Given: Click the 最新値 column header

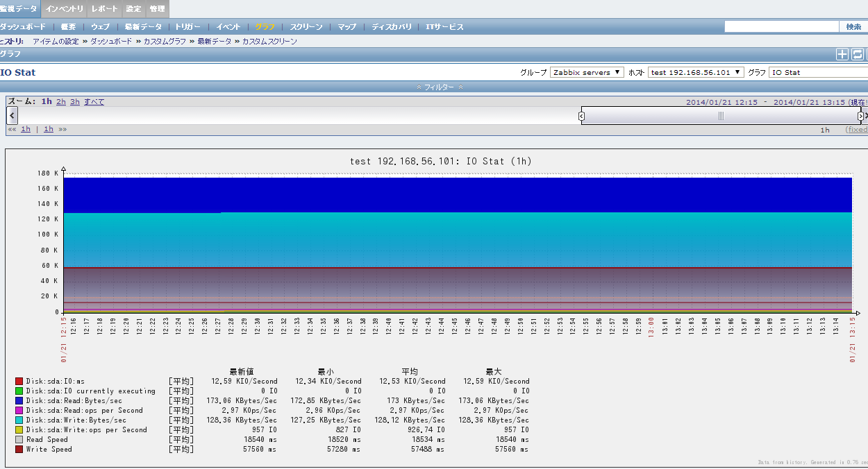Looking at the screenshot, I should coord(242,372).
